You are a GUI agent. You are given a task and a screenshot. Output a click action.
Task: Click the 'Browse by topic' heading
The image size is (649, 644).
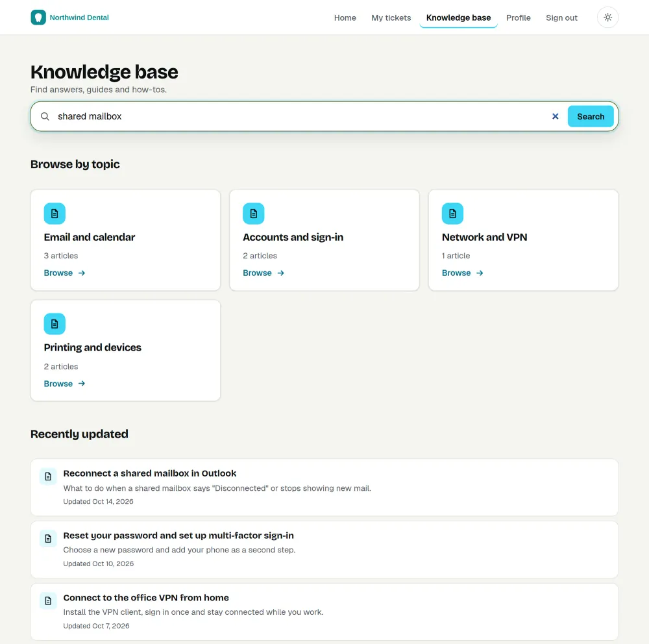[x=75, y=164]
